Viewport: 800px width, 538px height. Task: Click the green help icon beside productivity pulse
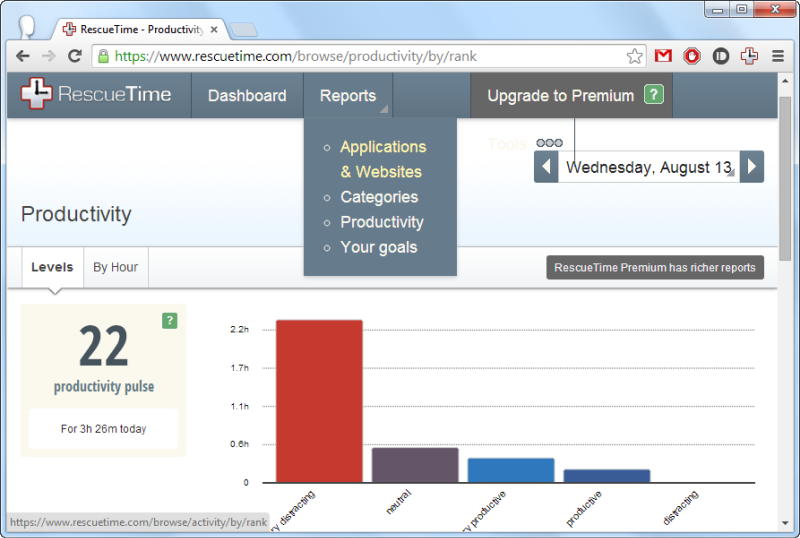(169, 321)
